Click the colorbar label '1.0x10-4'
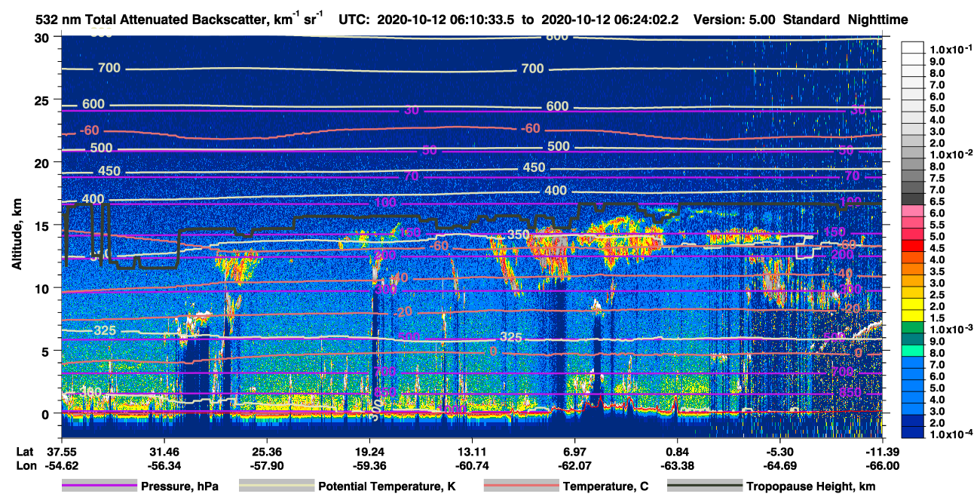 click(x=950, y=434)
